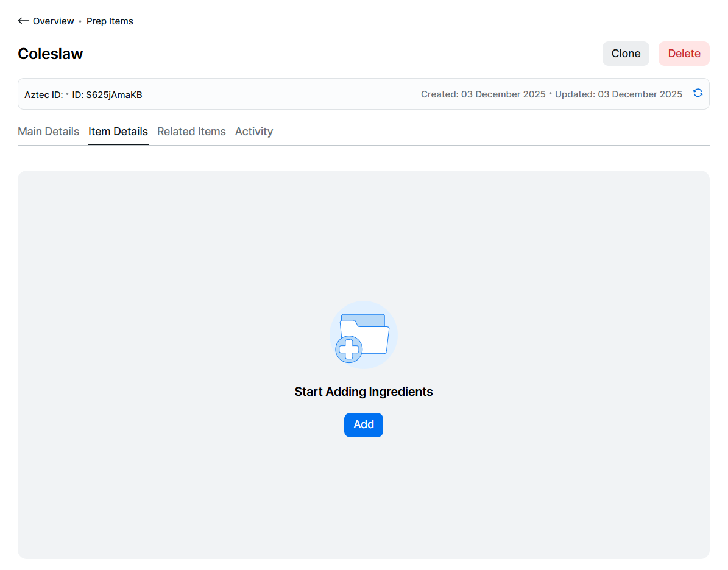Image resolution: width=728 pixels, height=570 pixels.
Task: Click the blue refresh sync icon
Action: (698, 93)
